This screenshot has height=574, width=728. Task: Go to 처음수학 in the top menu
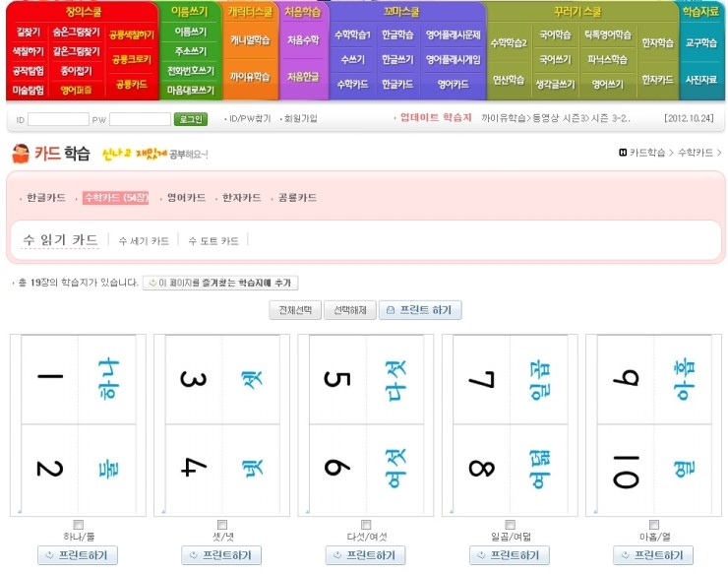[x=303, y=40]
